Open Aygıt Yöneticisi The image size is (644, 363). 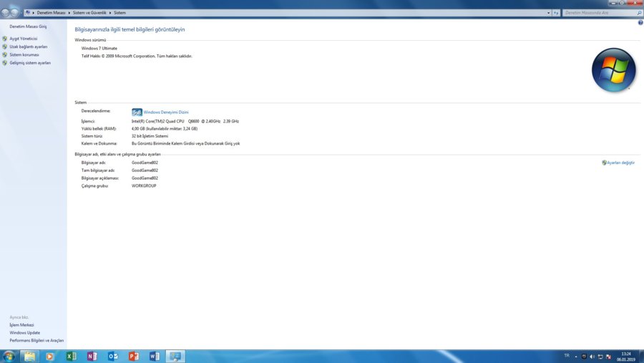tap(24, 39)
